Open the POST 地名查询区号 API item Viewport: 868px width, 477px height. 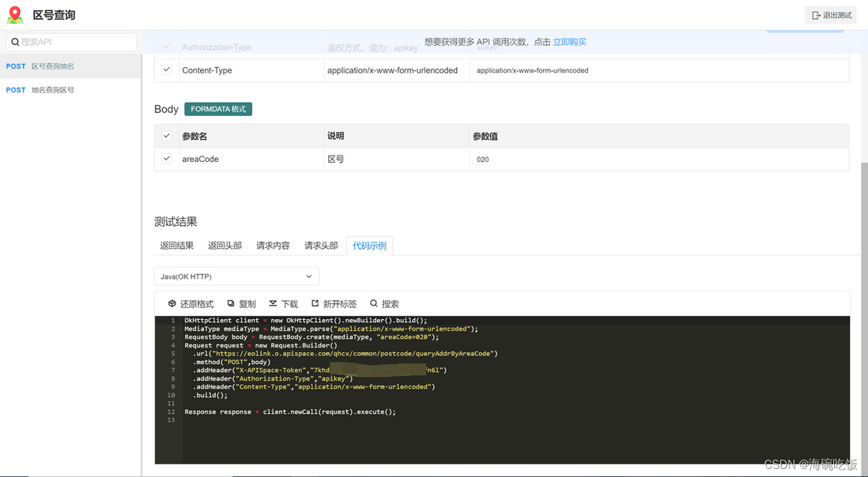pos(71,90)
